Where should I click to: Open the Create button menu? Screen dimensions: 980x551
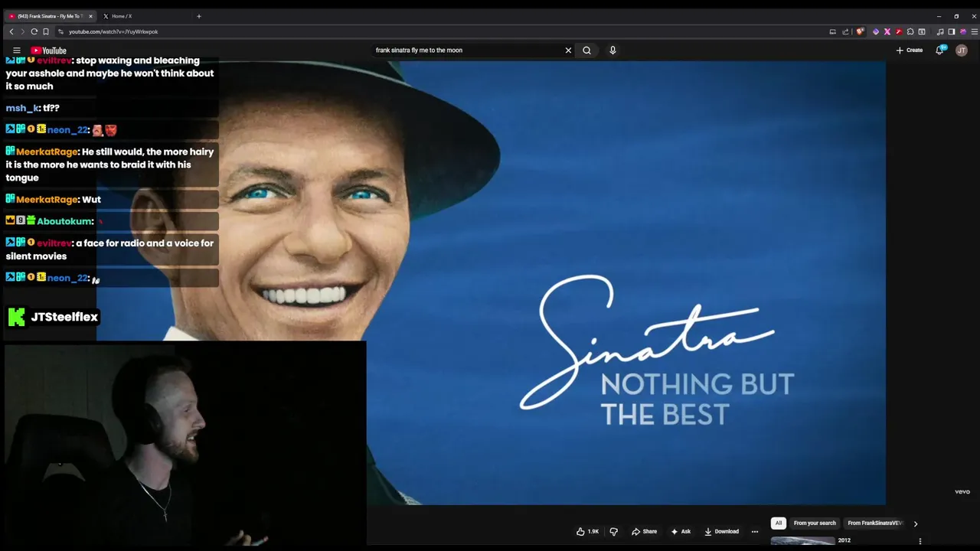coord(910,51)
